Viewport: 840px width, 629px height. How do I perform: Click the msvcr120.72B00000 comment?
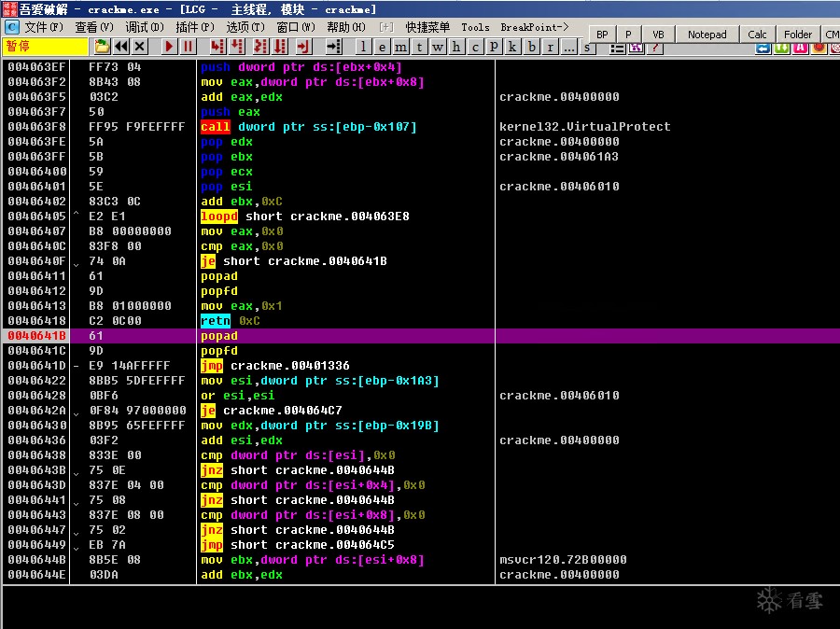point(563,560)
